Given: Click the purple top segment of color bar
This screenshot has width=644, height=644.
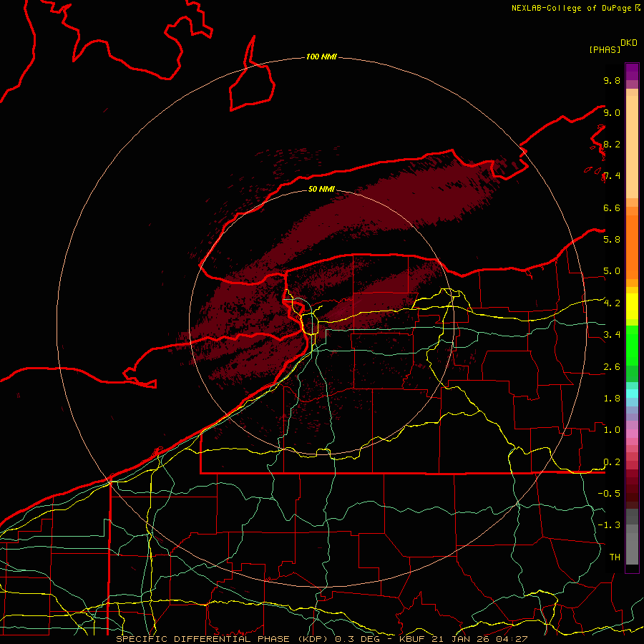Looking at the screenshot, I should [x=632, y=72].
